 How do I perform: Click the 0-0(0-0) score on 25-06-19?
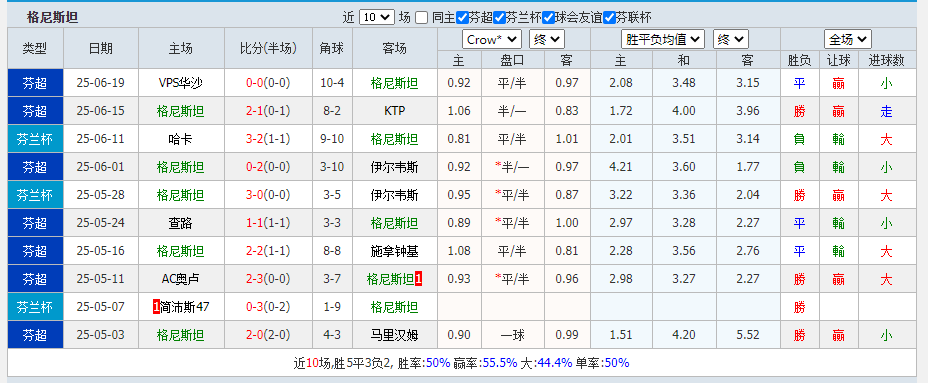pos(268,83)
